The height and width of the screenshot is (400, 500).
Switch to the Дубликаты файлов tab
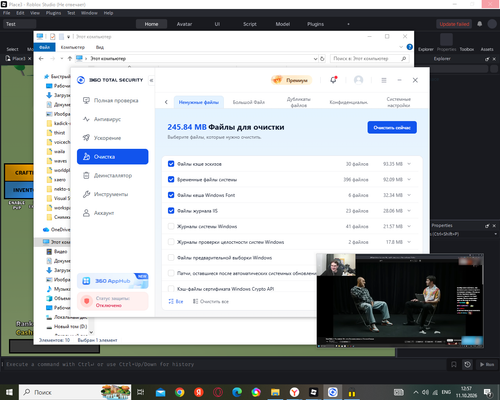(x=299, y=102)
